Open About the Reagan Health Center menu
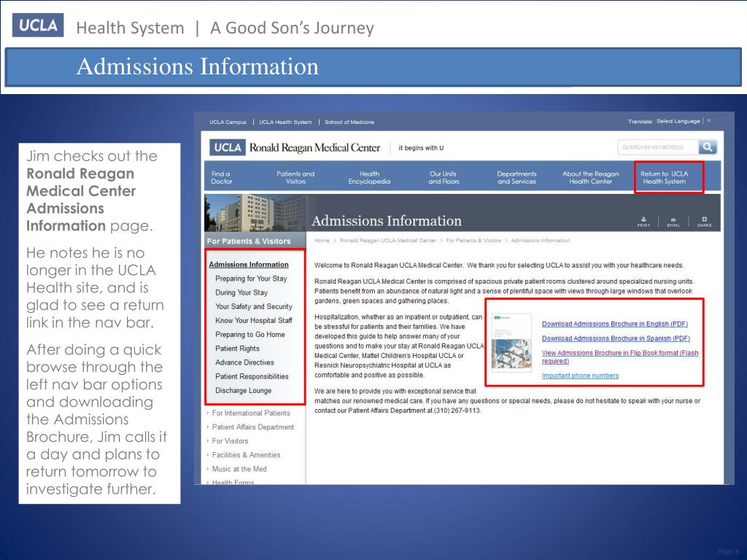Image resolution: width=747 pixels, height=560 pixels. pyautogui.click(x=591, y=178)
